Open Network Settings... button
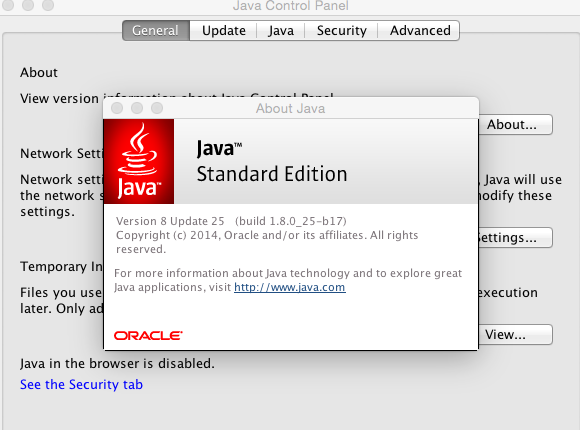 515,237
